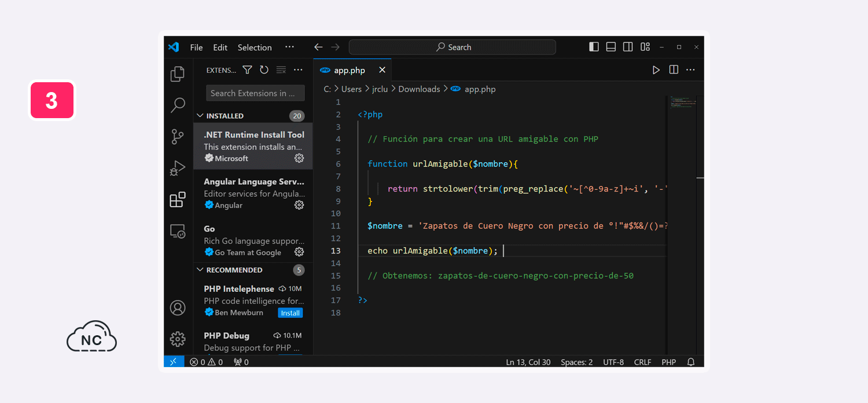
Task: Open the Explorer view in activity bar
Action: pyautogui.click(x=178, y=74)
